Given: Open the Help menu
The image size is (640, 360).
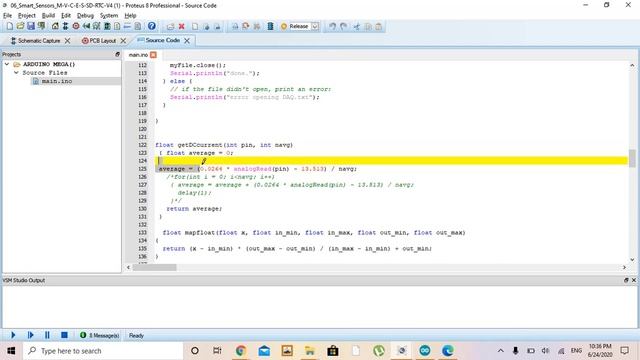Looking at the screenshot, I should pos(130,16).
